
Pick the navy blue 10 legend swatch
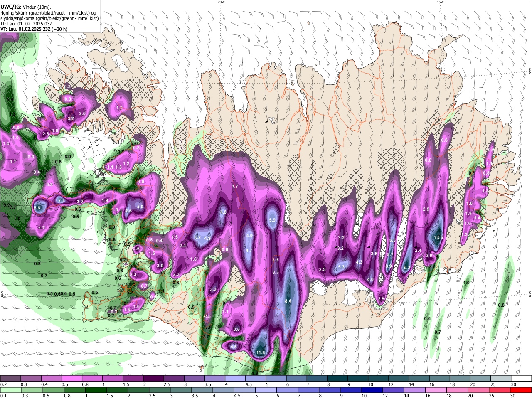tap(371, 390)
